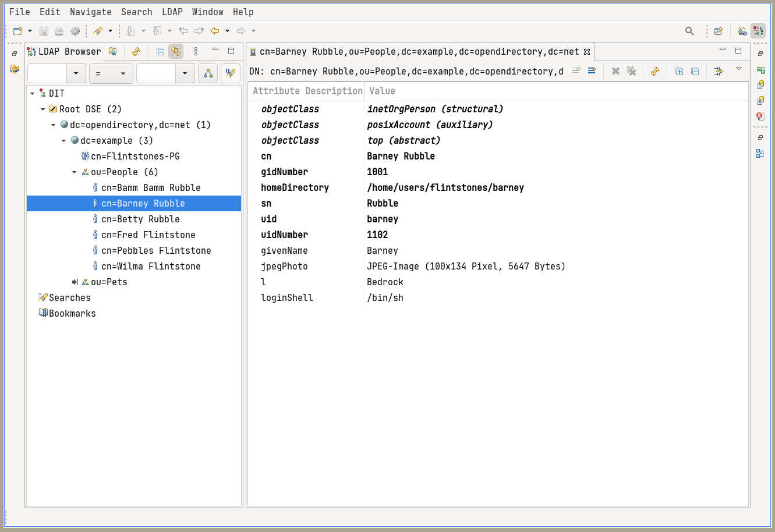Open Quick Search in the main toolbar

click(x=689, y=30)
